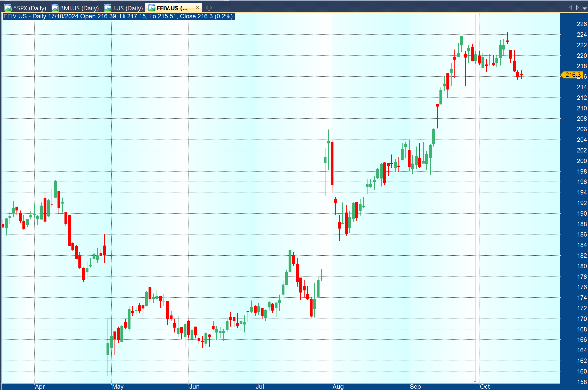Click the 226 price axis label
588x390 pixels.
[x=582, y=24]
